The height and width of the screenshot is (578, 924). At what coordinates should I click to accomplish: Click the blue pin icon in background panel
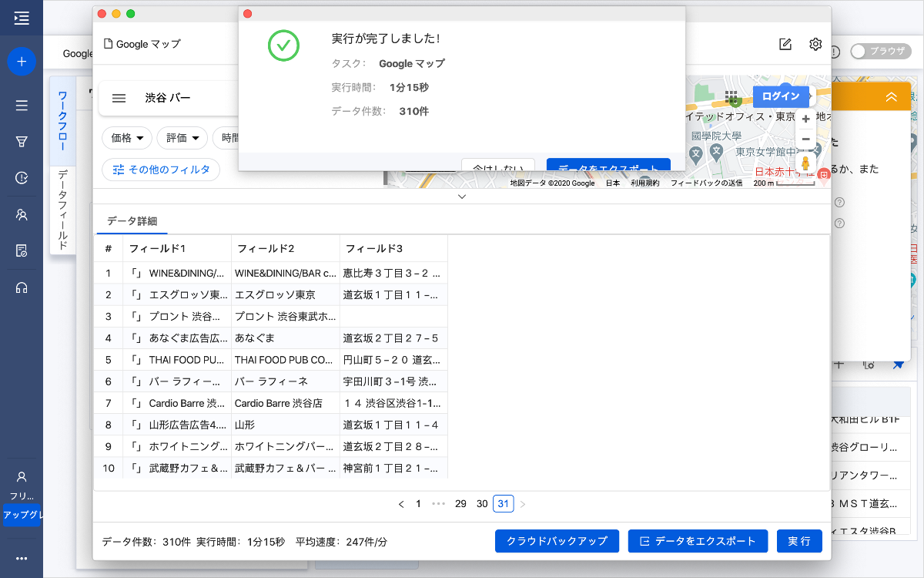coord(899,365)
